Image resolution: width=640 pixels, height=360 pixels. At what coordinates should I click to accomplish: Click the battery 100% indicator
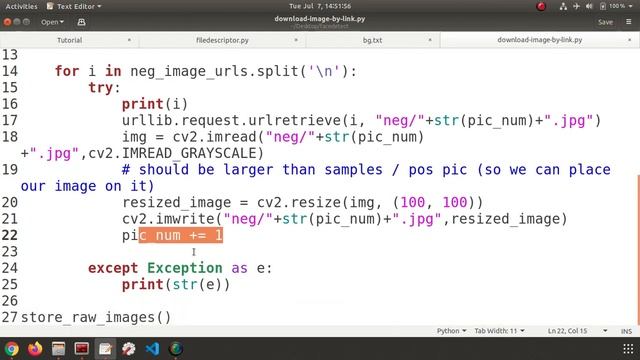tap(612, 6)
